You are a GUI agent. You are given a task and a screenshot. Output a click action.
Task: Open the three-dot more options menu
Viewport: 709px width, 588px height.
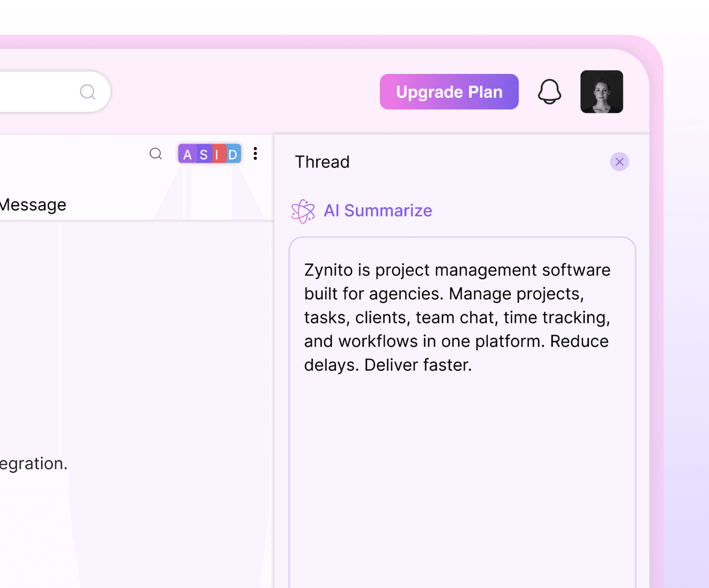tap(255, 153)
